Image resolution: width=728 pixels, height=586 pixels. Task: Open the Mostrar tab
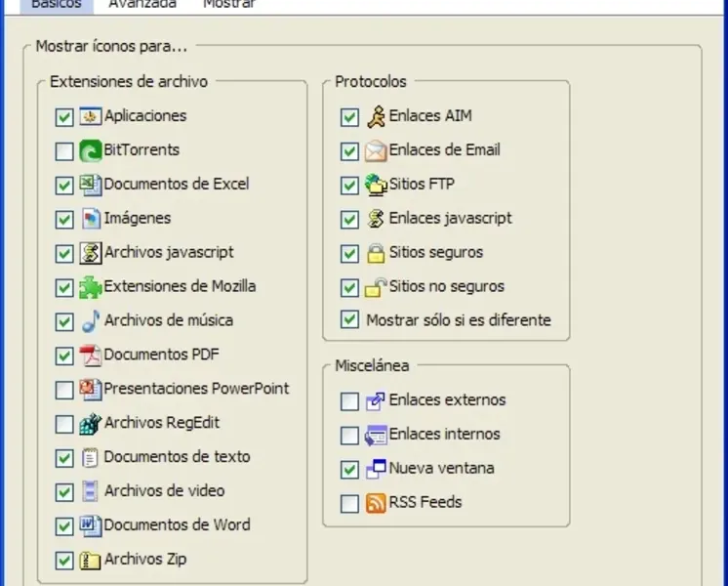[229, 5]
